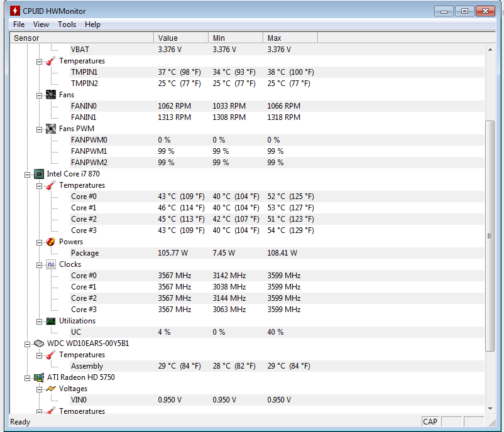Screen dimensions: 504x432
Task: Collapse the ATI Radeon HD 5750 node
Action: tap(27, 378)
